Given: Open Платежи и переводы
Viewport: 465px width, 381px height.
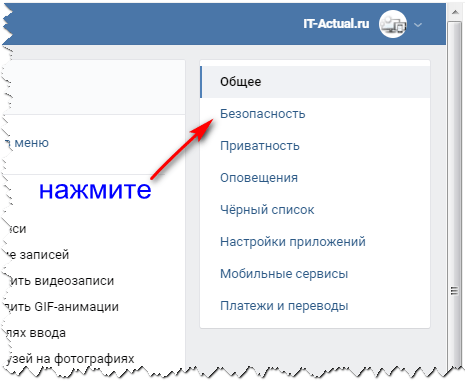Looking at the screenshot, I should point(284,306).
